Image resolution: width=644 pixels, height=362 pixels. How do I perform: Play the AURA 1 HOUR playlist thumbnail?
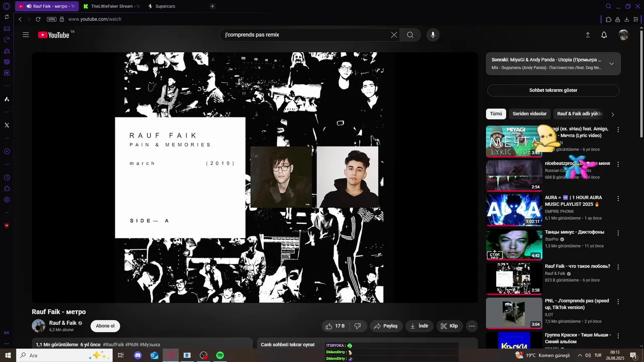[514, 210]
